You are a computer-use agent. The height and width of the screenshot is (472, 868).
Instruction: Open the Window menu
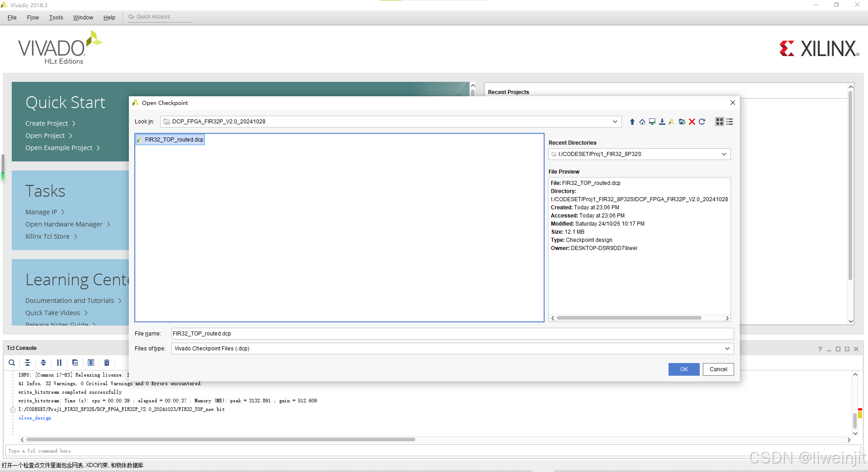click(x=83, y=18)
